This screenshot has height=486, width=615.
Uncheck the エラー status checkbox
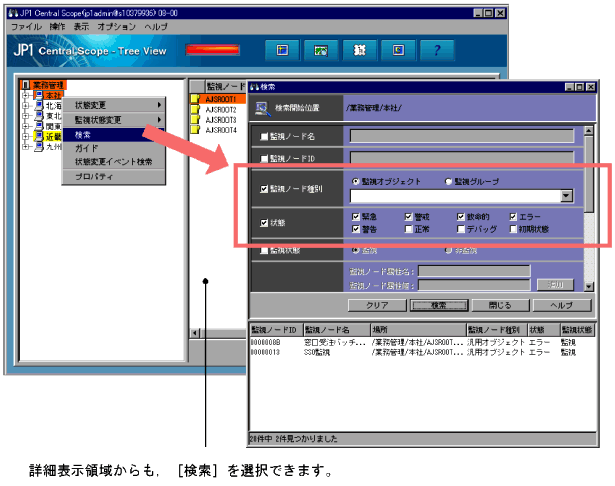click(513, 217)
